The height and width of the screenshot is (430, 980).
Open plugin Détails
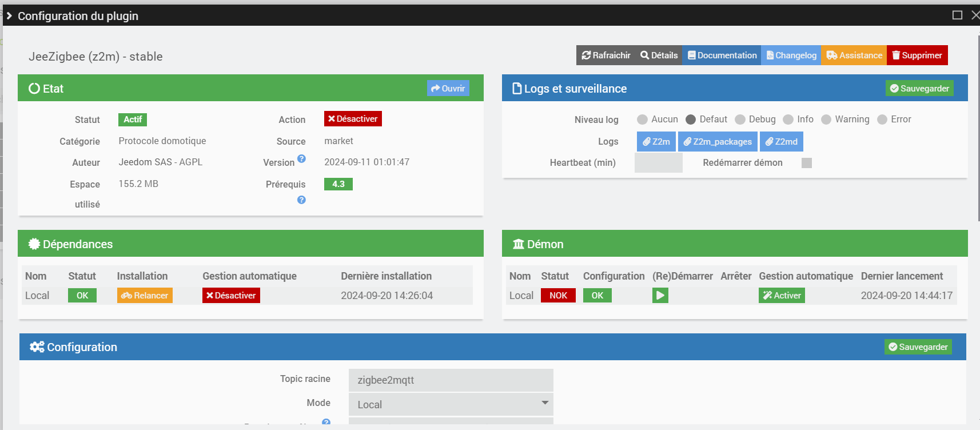659,55
